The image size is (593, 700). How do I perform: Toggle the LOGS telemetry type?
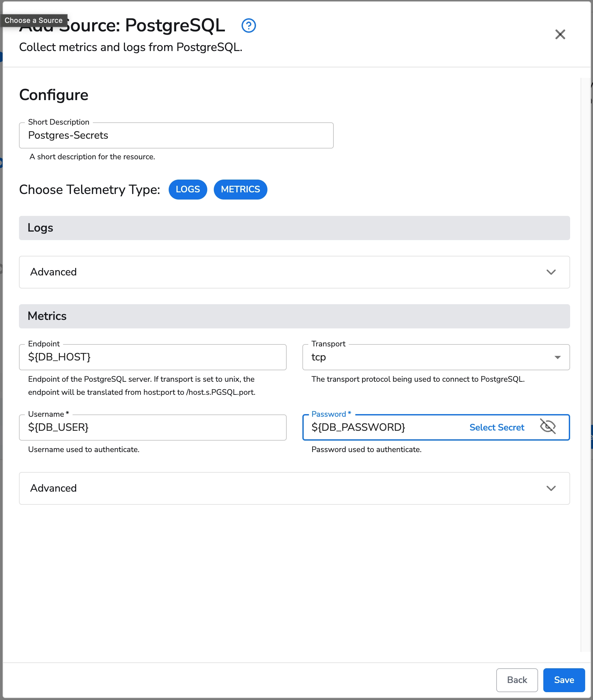(188, 189)
